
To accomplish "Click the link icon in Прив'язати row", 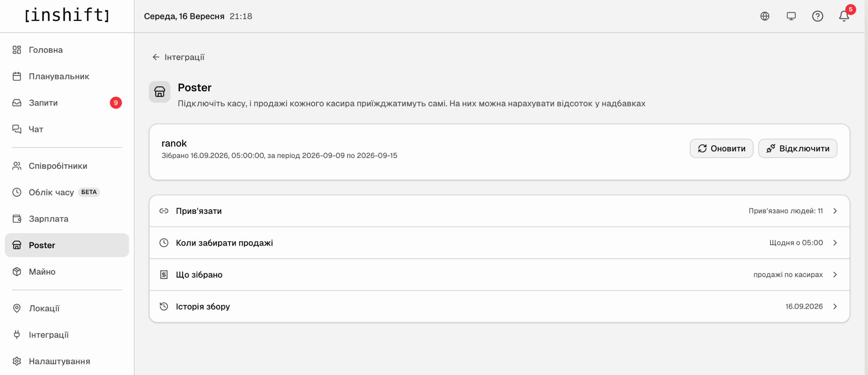I will tap(164, 211).
